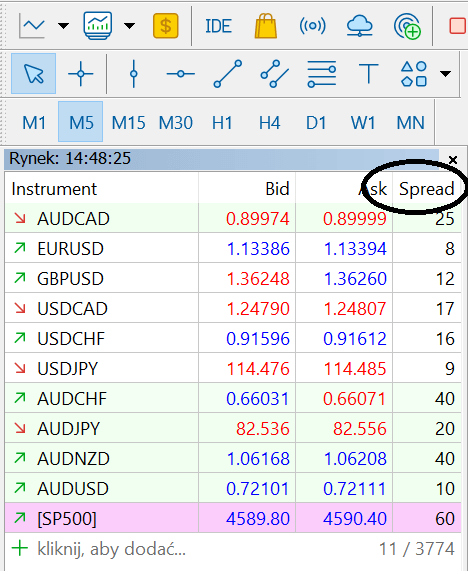This screenshot has height=574, width=468.
Task: Open the Market shopping bag icon
Action: [265, 26]
